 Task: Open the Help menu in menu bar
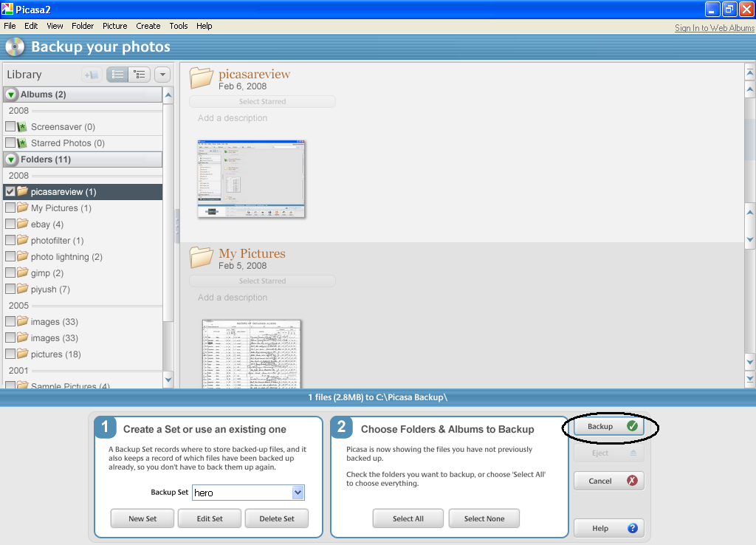coord(204,26)
